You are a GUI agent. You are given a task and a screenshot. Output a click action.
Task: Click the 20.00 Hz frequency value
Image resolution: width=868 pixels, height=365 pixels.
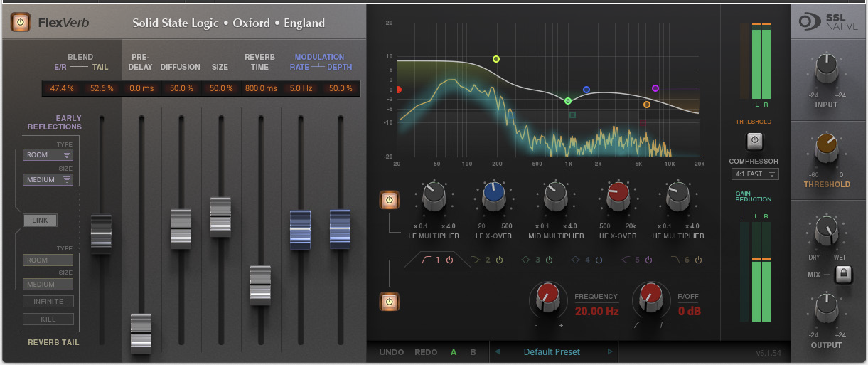tap(596, 311)
